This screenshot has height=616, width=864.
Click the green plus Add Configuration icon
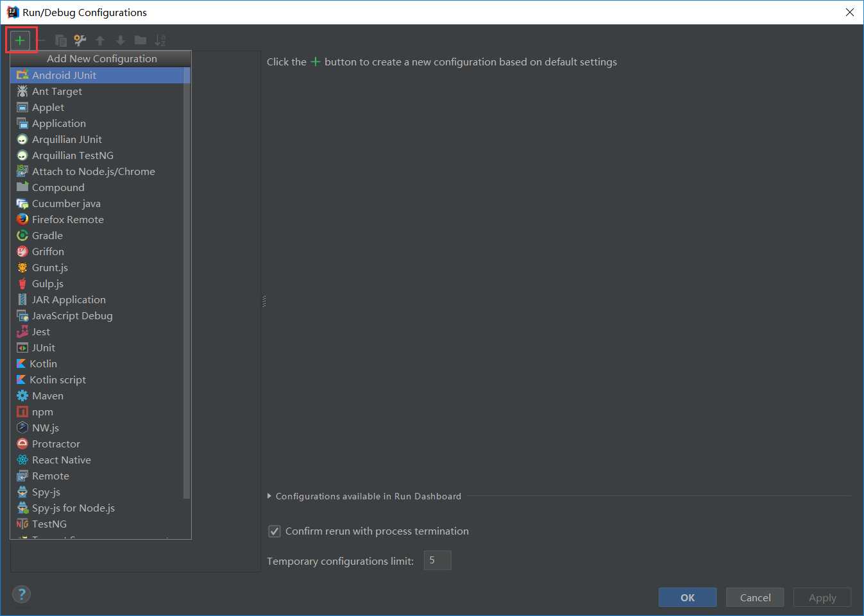tap(20, 40)
